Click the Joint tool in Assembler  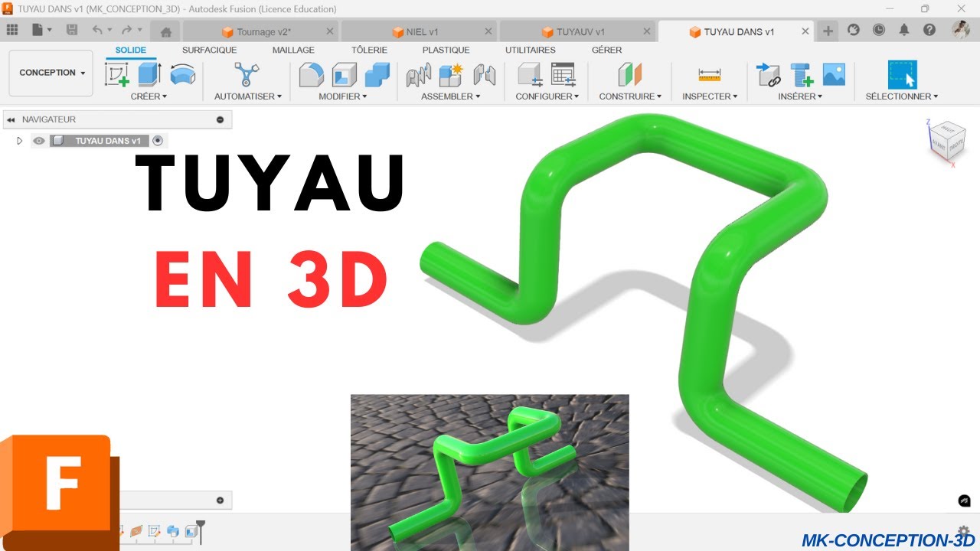418,75
